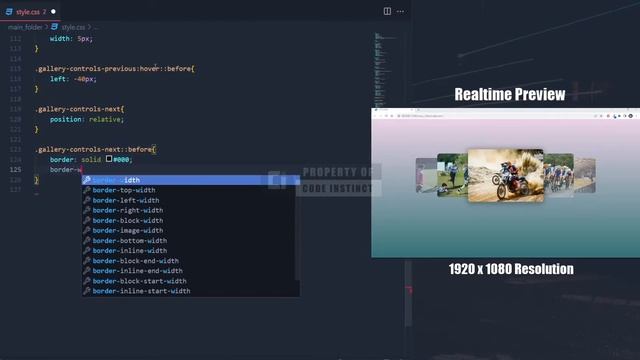Click the cyclists image right of center
Screen dimensions: 640x360
pos(559,175)
